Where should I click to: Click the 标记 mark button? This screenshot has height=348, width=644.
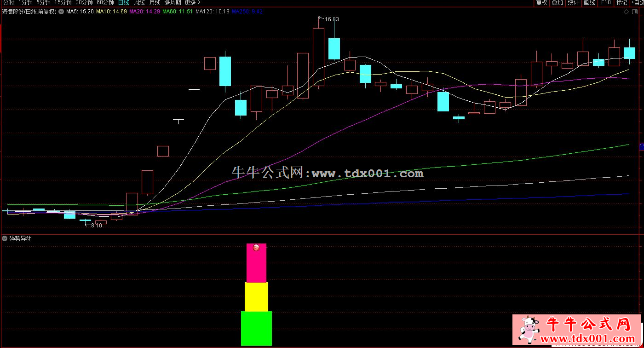[621, 3]
